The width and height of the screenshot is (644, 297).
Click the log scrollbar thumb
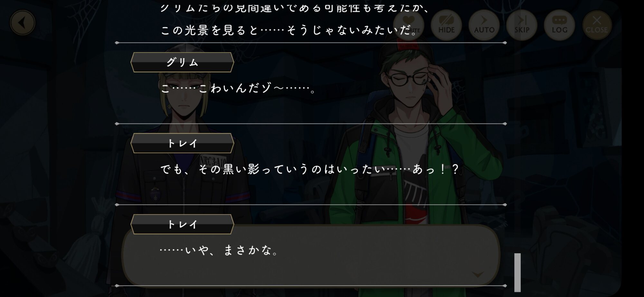coord(517,272)
